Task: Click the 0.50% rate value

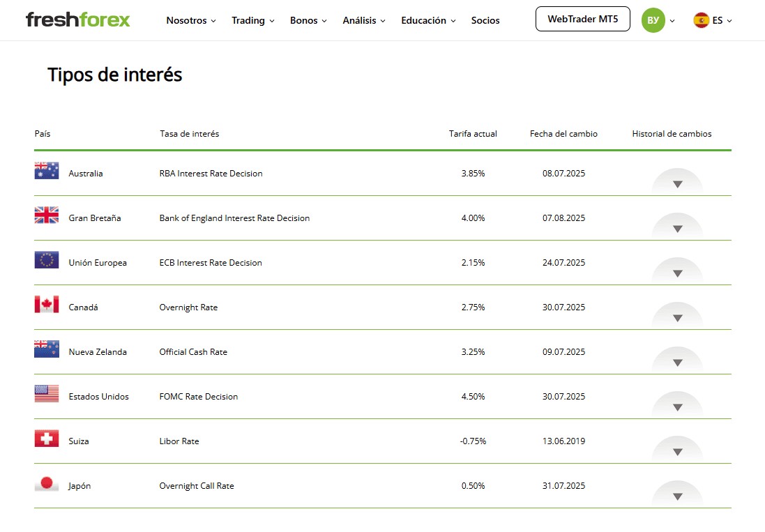Action: tap(474, 486)
